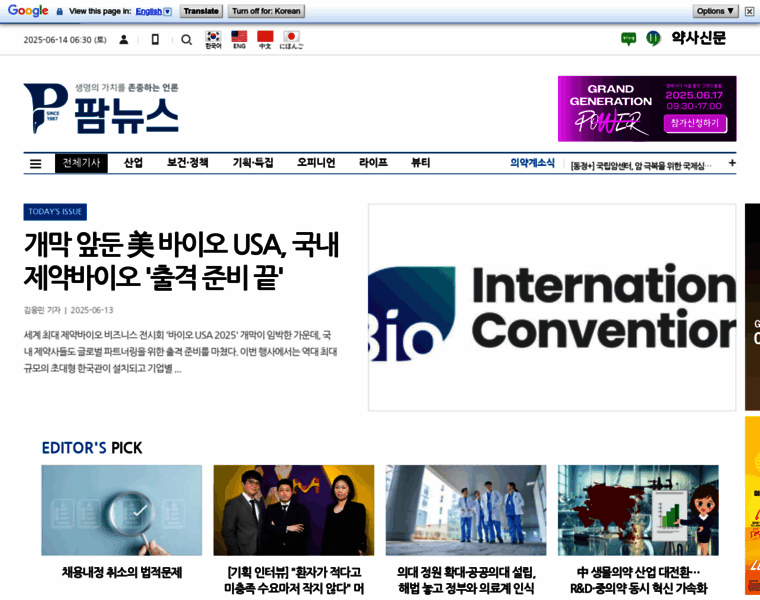Open the Bio International Convention image

tap(552, 307)
